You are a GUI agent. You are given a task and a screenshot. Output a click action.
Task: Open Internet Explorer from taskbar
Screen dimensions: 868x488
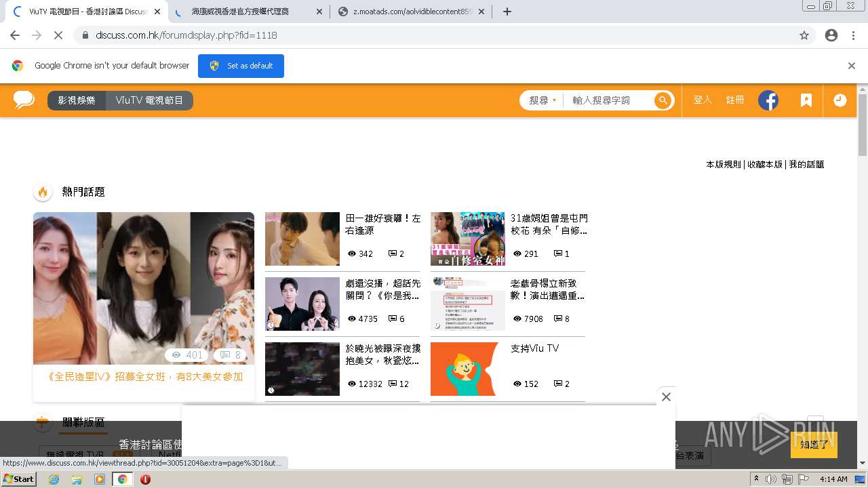(54, 479)
